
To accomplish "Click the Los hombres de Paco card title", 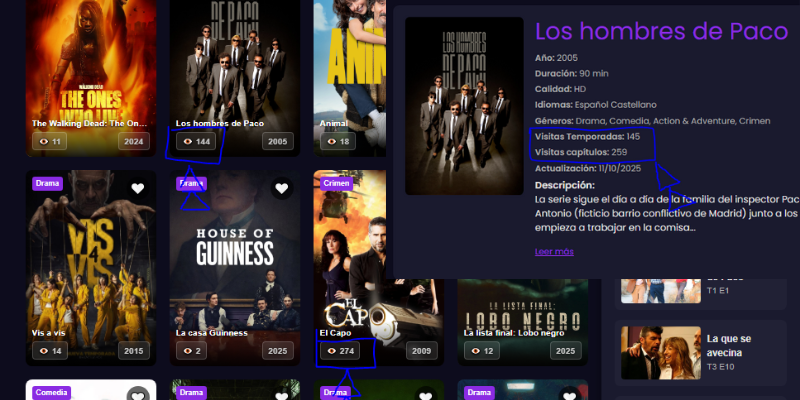I will coord(220,123).
